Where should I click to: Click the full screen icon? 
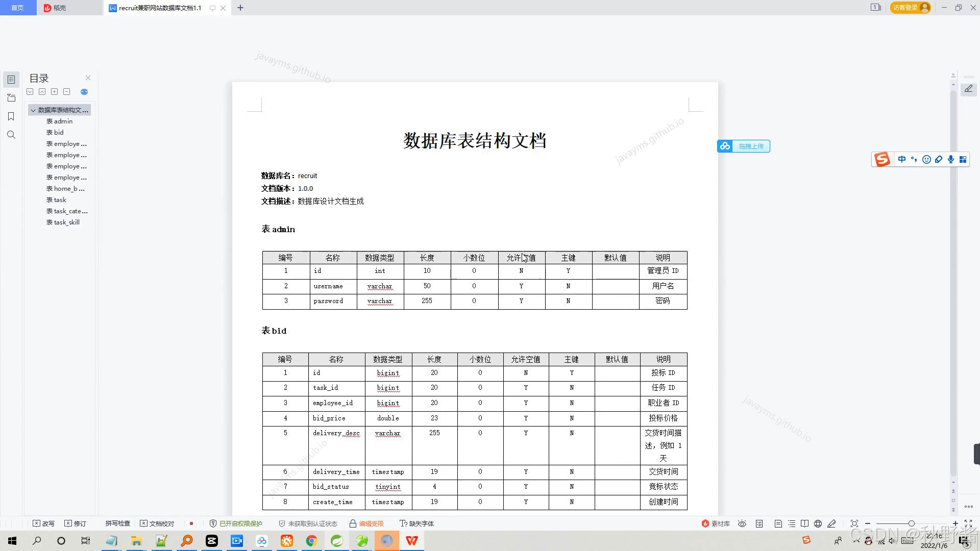[968, 523]
